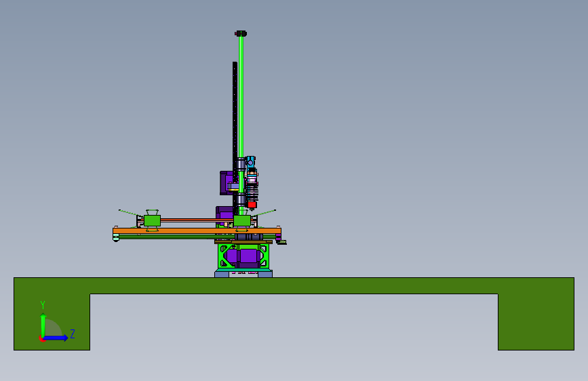Select the thin red rod between green carriages
This screenshot has height=381, width=588.
(x=197, y=220)
